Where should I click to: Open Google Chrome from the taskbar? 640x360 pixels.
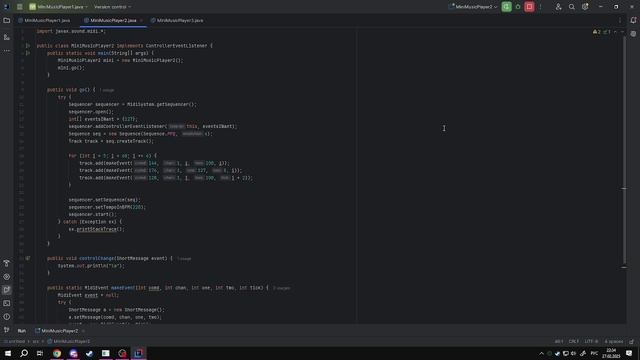57,353
